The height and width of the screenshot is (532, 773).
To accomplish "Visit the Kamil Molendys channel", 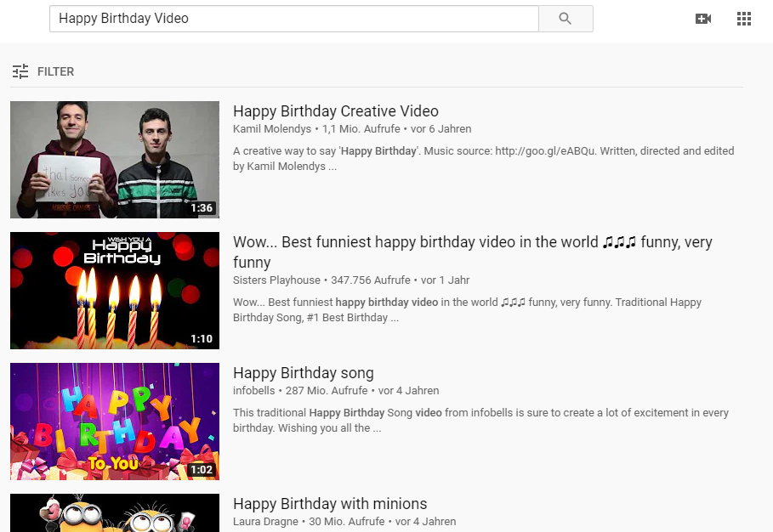I will [x=272, y=129].
